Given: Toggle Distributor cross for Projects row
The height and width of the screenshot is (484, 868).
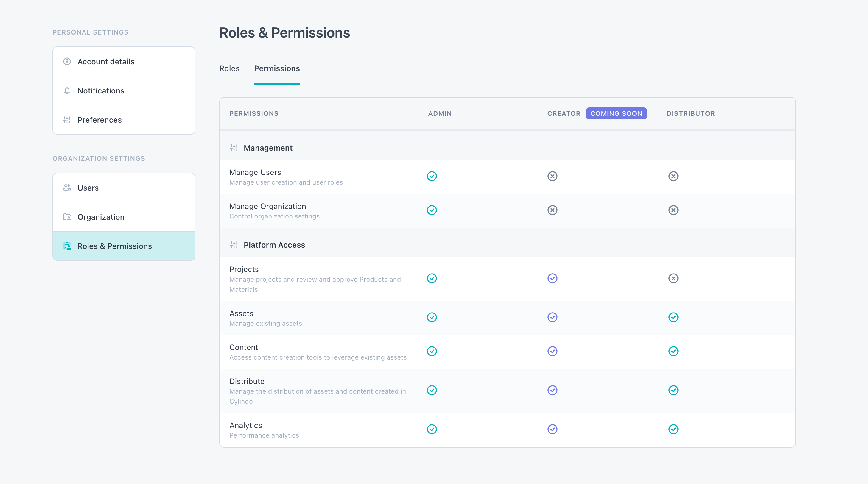Looking at the screenshot, I should [x=673, y=278].
